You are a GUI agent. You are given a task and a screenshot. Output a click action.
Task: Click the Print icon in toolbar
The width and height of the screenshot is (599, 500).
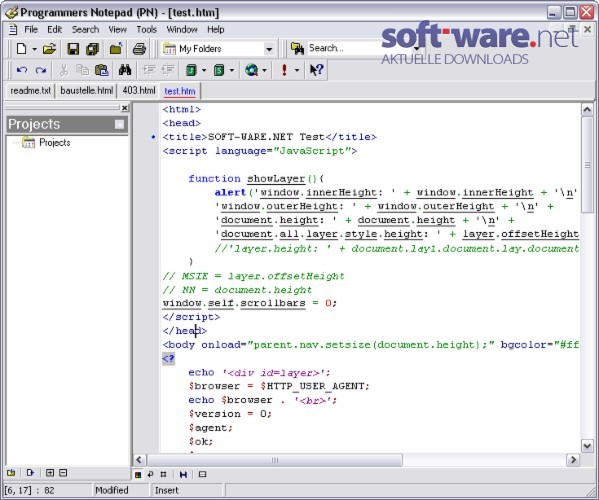click(139, 49)
